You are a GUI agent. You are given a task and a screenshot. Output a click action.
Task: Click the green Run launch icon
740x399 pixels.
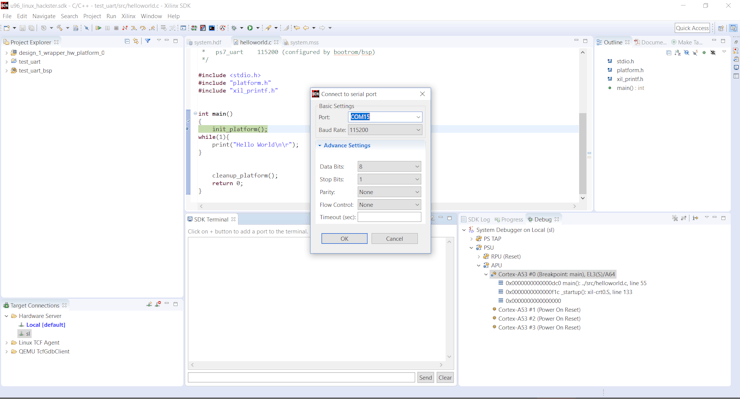(250, 28)
